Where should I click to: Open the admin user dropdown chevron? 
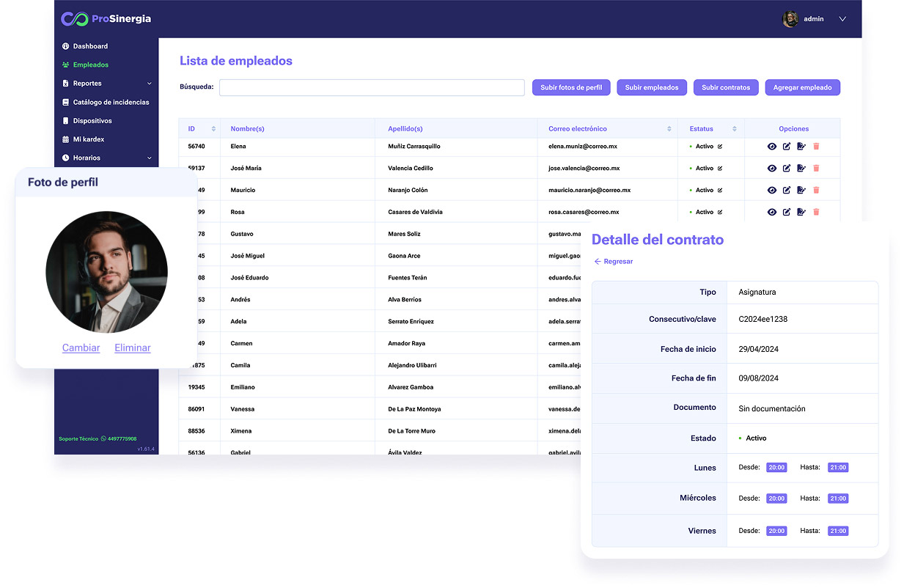pyautogui.click(x=842, y=19)
